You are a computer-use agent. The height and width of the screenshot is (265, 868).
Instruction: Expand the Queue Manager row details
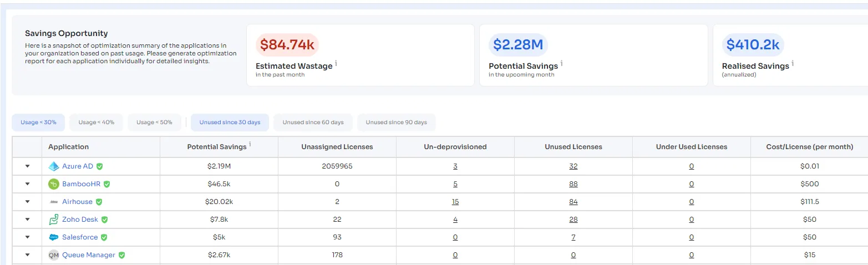pyautogui.click(x=27, y=255)
